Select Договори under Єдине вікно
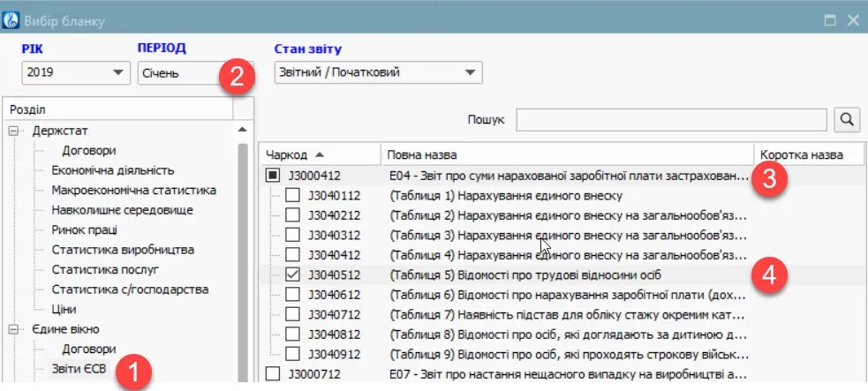Image resolution: width=868 pixels, height=391 pixels. [x=89, y=350]
